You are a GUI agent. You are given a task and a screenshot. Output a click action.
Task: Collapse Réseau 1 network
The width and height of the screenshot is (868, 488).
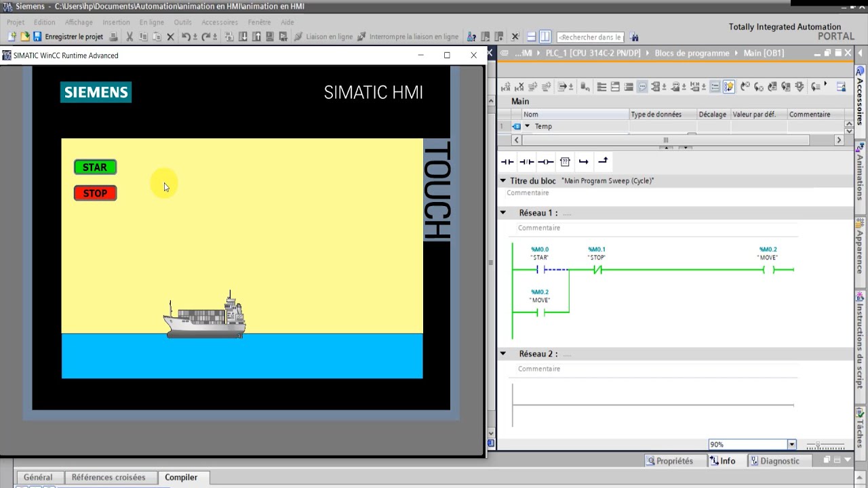(x=503, y=213)
